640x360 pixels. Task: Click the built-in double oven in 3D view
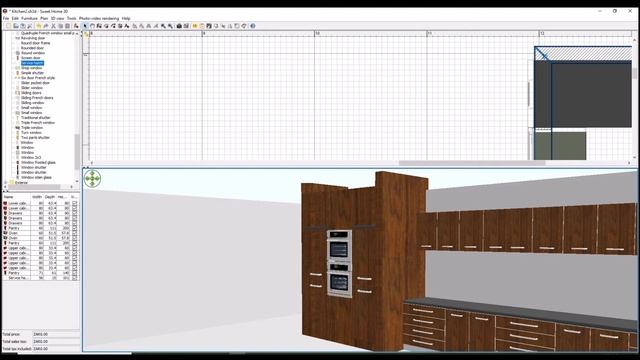pyautogui.click(x=339, y=263)
